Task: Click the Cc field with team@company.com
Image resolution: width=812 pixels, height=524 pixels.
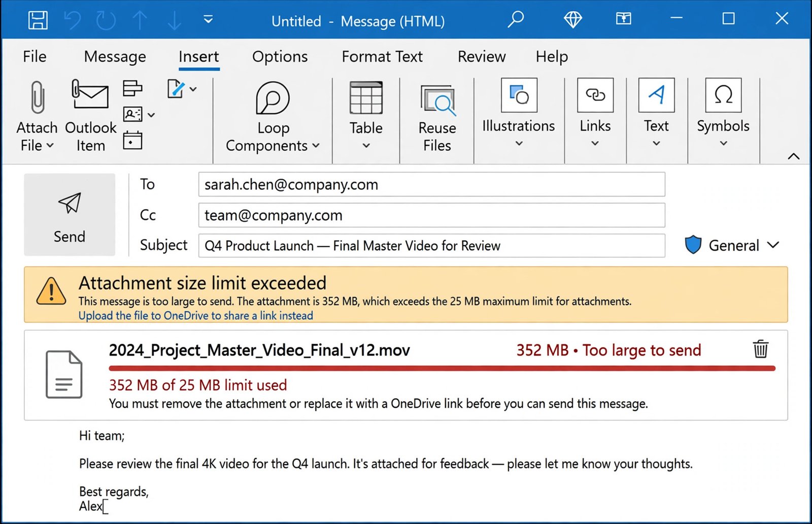Action: click(431, 215)
